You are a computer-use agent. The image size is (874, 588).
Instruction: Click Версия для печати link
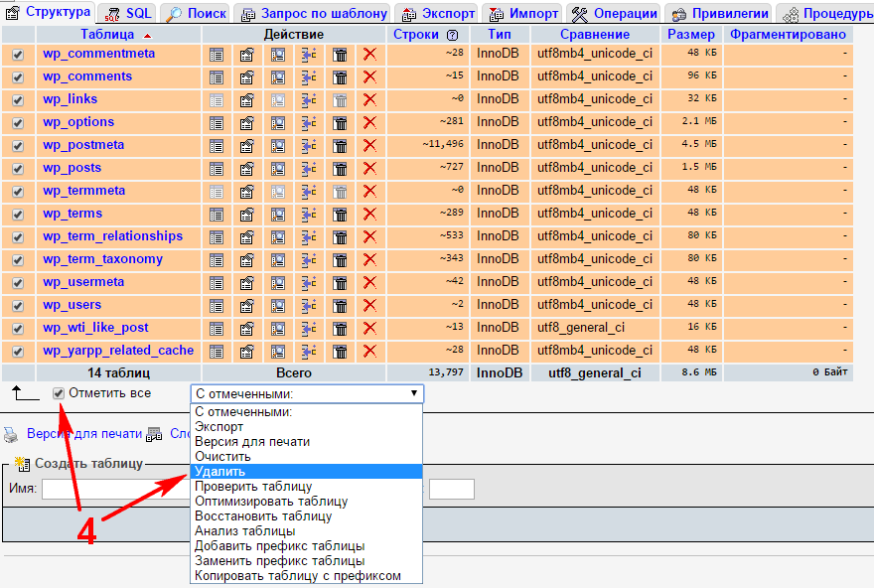point(84,434)
